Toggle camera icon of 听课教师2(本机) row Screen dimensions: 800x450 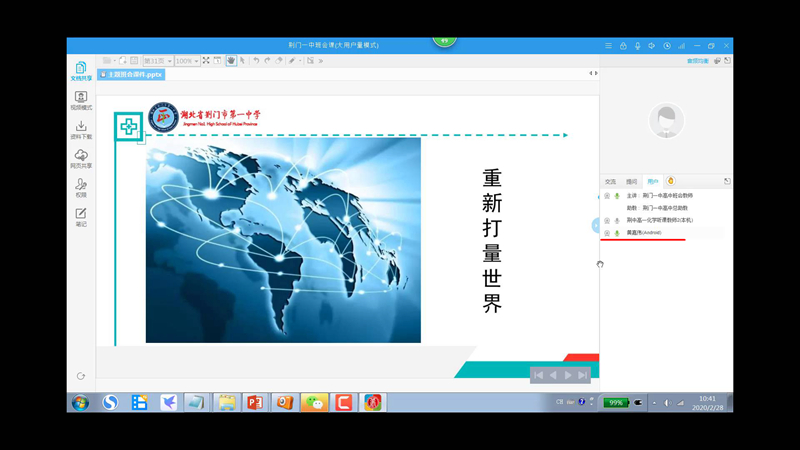pyautogui.click(x=607, y=220)
